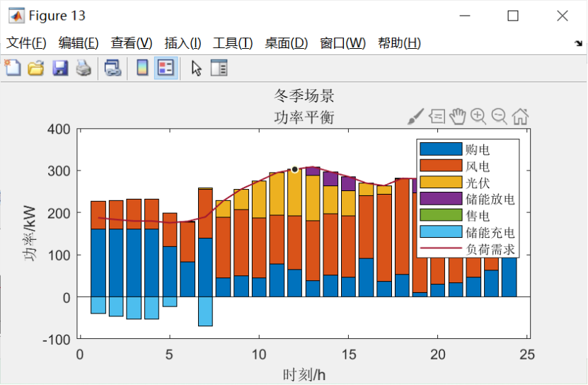Select the pan hand tool
The image size is (588, 385).
(x=458, y=116)
